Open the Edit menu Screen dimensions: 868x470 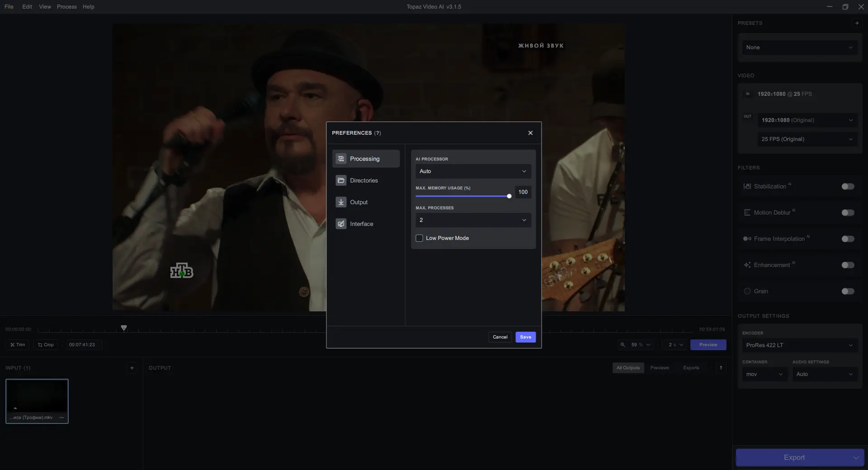[27, 7]
